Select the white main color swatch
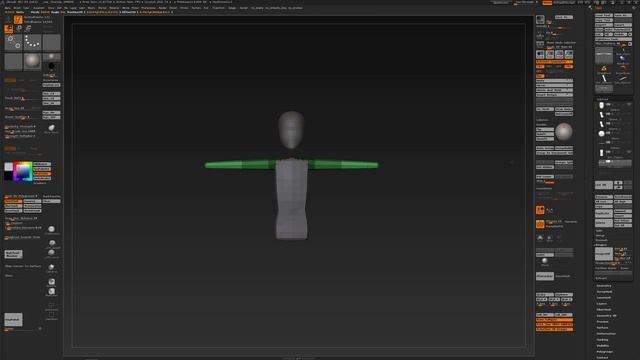Viewport: 640px width, 360px height. [x=9, y=167]
